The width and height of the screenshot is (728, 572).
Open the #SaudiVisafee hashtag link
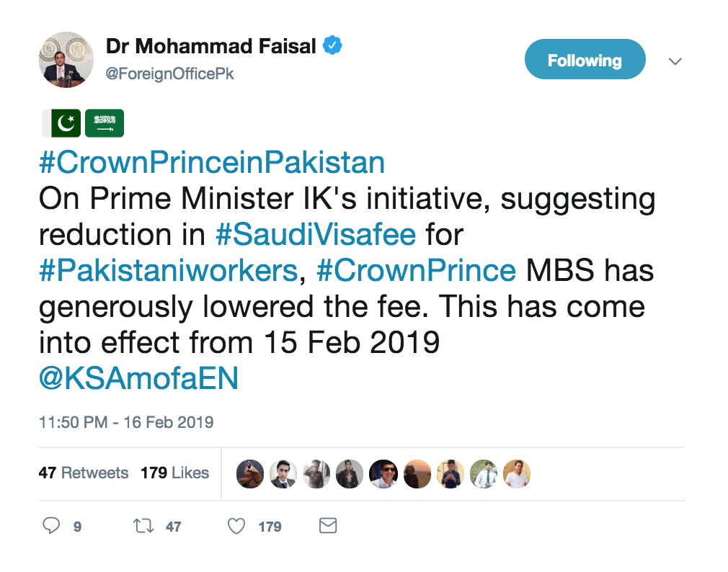pyautogui.click(x=316, y=235)
